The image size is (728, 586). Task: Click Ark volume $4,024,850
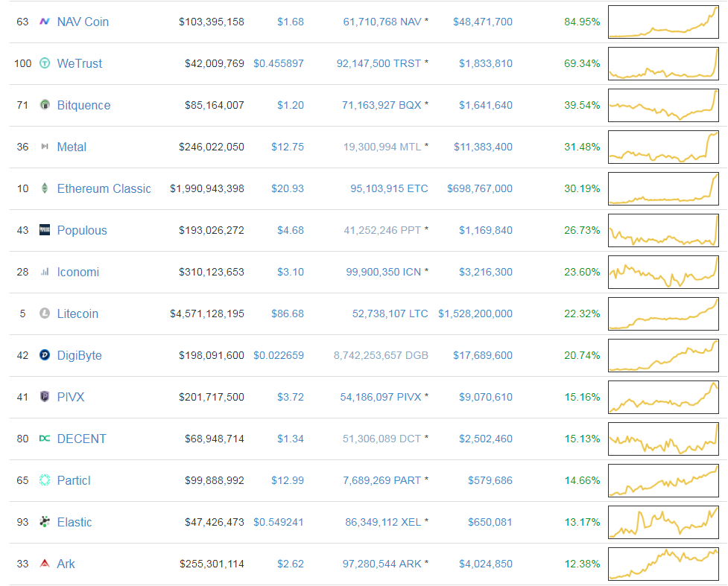coord(486,564)
